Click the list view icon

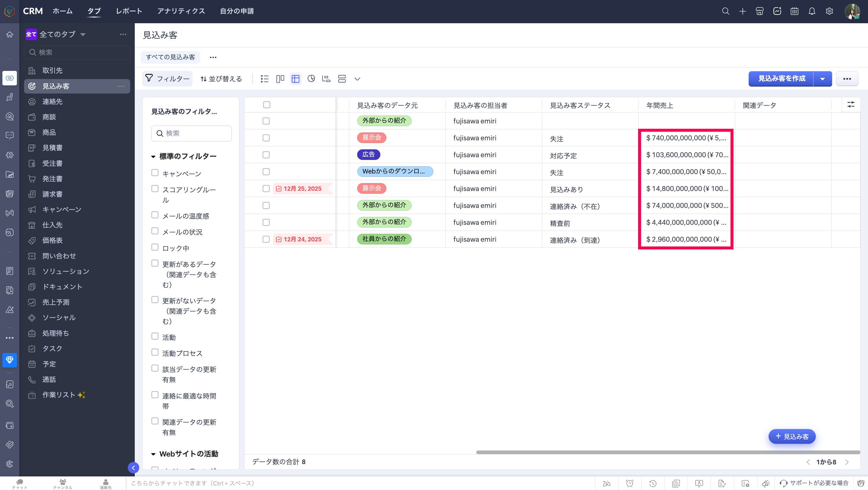(265, 79)
